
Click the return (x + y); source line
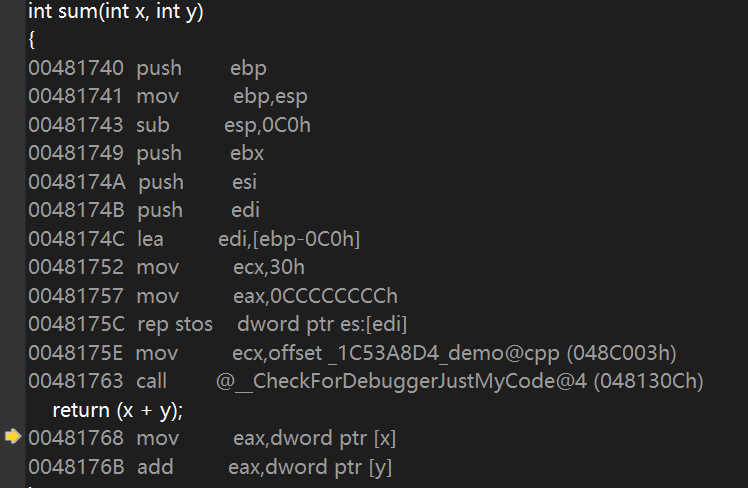point(118,410)
